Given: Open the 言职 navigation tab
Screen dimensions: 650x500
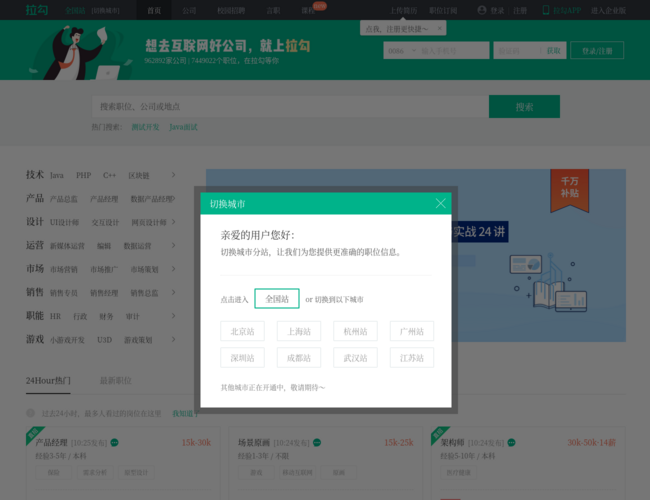Looking at the screenshot, I should pyautogui.click(x=273, y=10).
